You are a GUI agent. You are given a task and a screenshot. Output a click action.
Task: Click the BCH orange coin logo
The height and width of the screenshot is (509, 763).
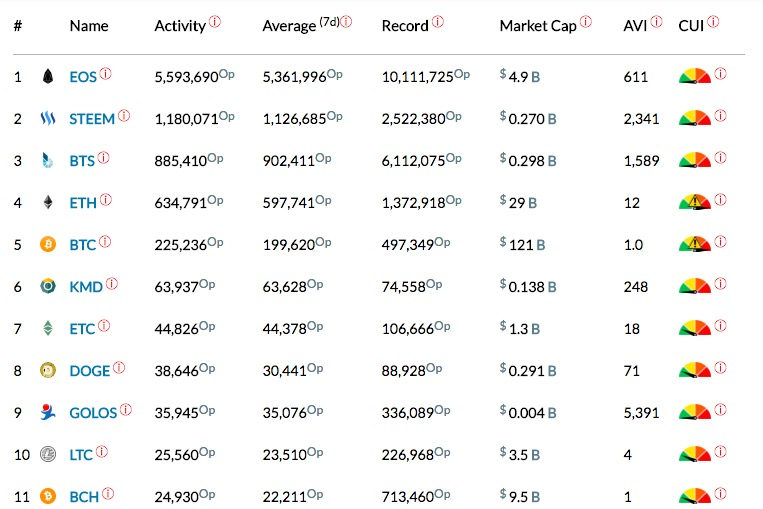tap(48, 496)
